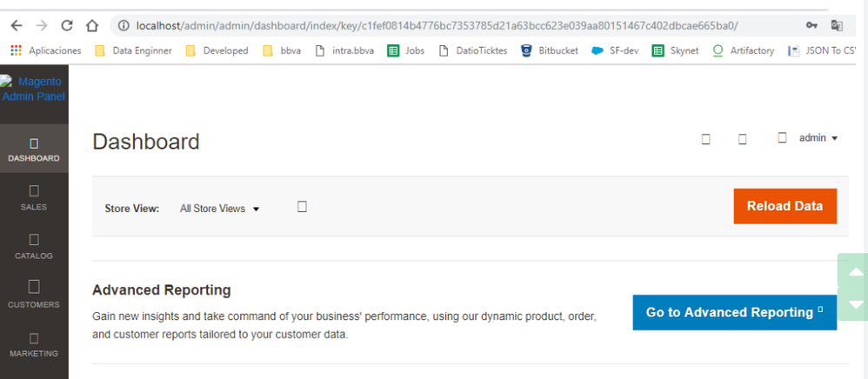Screen dimensions: 868x379
Task: Click the Reload Data button
Action: click(785, 206)
